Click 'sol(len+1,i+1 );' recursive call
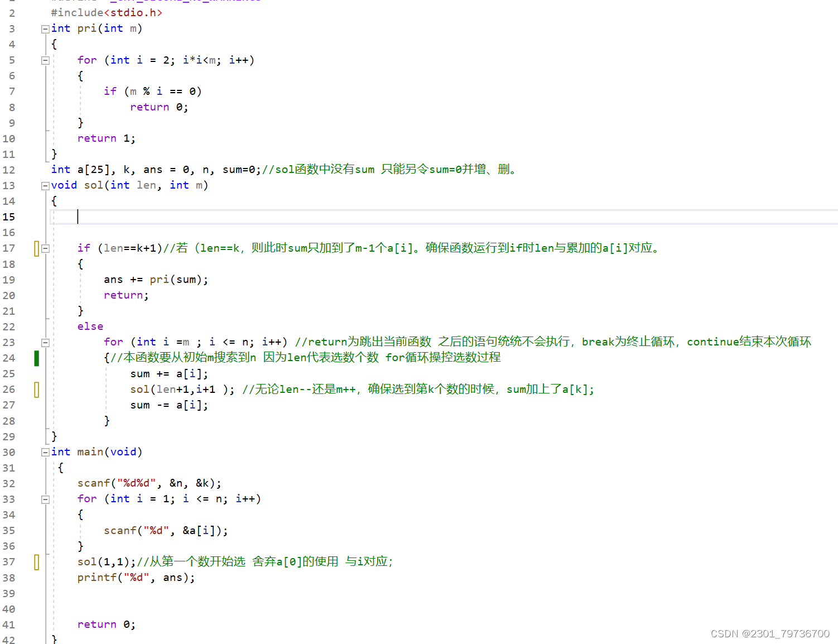Viewport: 838px width, 644px height. tap(182, 390)
